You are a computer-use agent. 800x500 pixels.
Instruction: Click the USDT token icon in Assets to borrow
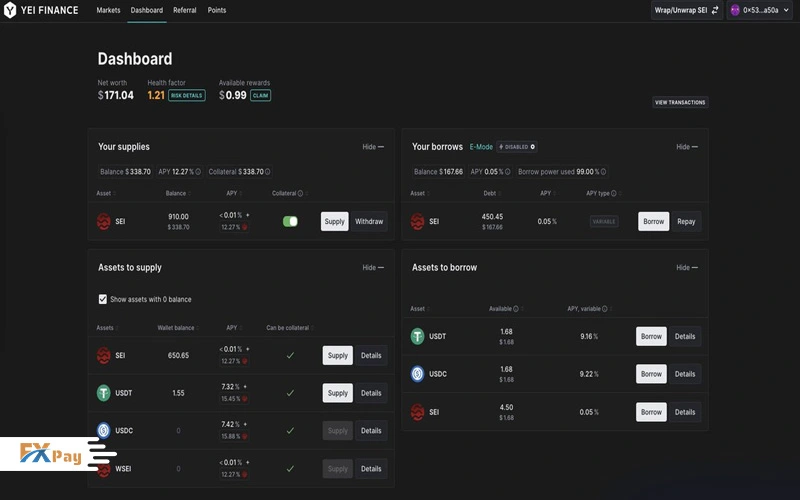coord(418,336)
